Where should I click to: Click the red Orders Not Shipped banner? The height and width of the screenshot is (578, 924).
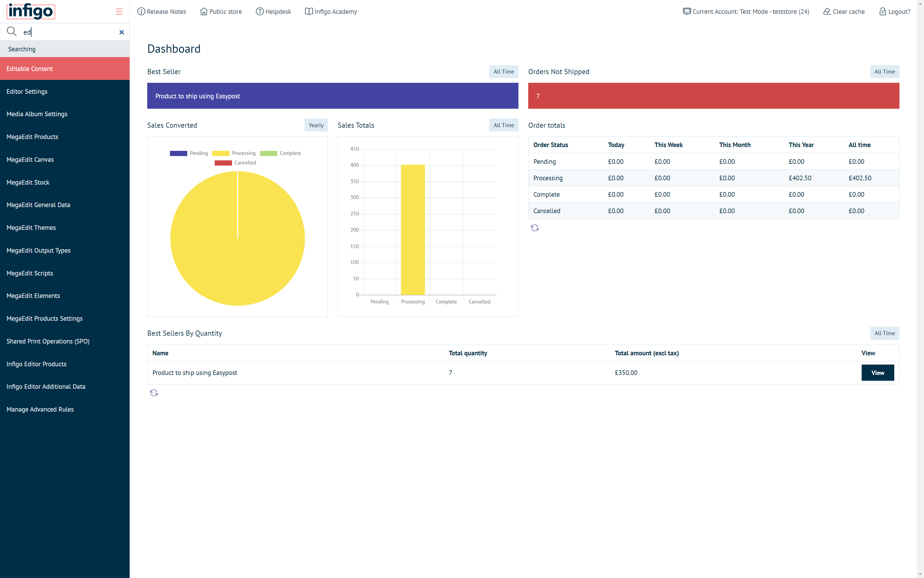(714, 96)
